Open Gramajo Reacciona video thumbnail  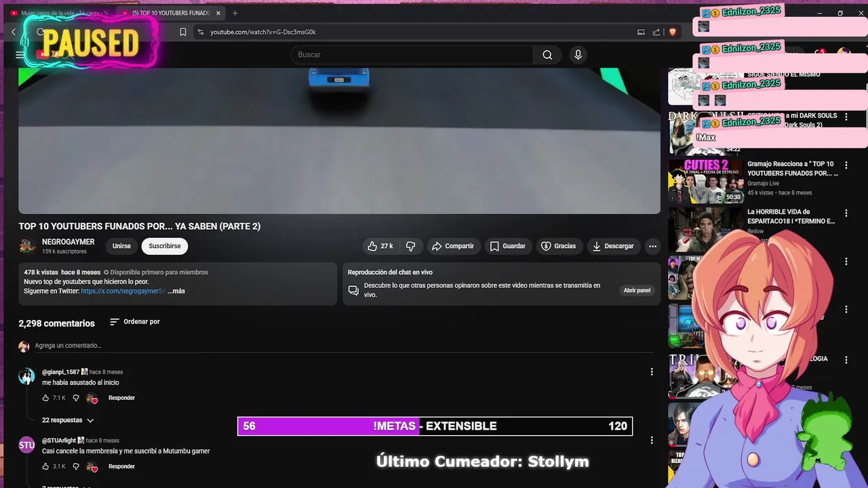coord(705,182)
